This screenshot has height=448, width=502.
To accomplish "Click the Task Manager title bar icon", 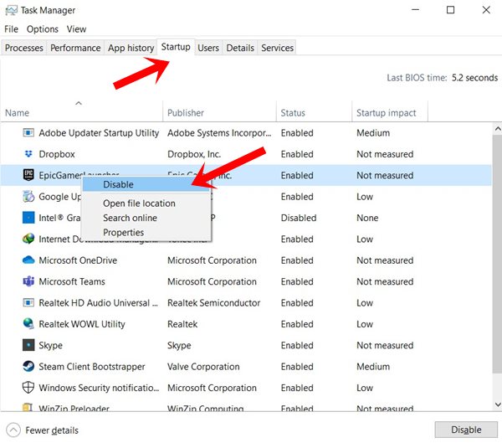I will [11, 10].
